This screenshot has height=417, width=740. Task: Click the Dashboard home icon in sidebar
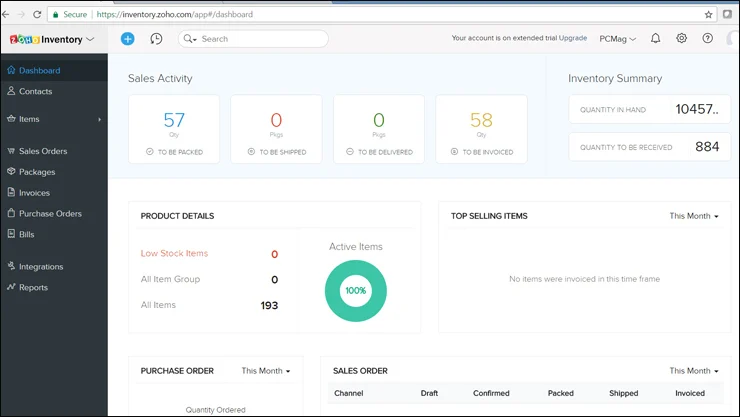[11, 70]
